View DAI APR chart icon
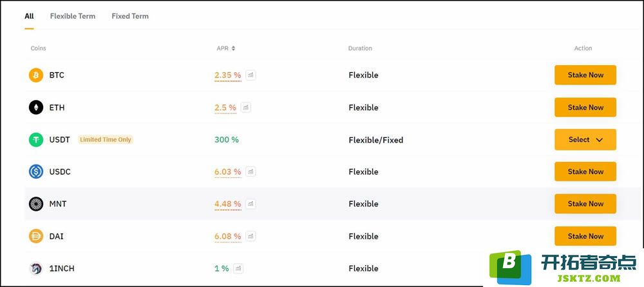Image resolution: width=644 pixels, height=287 pixels. point(251,236)
